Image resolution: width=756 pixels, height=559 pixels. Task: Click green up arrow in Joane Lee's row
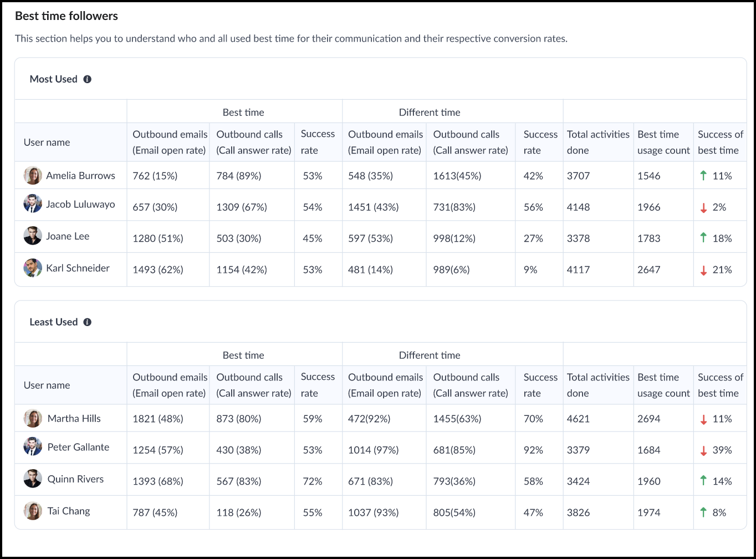pyautogui.click(x=703, y=238)
